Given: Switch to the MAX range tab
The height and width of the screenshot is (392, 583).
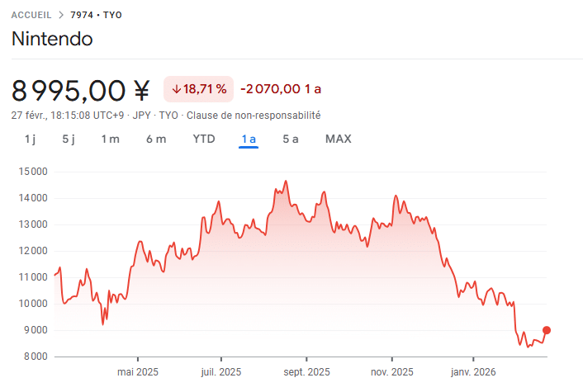Looking at the screenshot, I should [x=339, y=139].
